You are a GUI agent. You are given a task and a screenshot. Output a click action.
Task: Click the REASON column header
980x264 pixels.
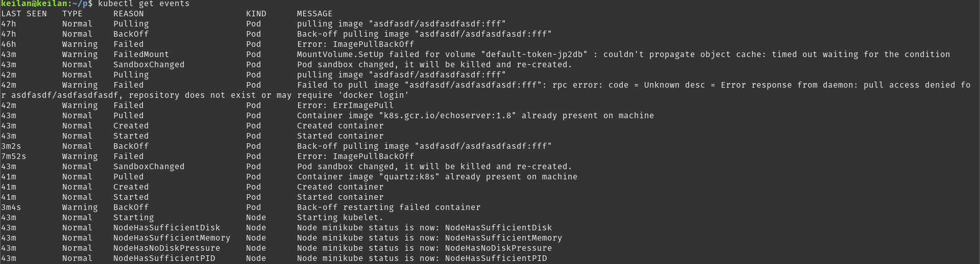(129, 14)
